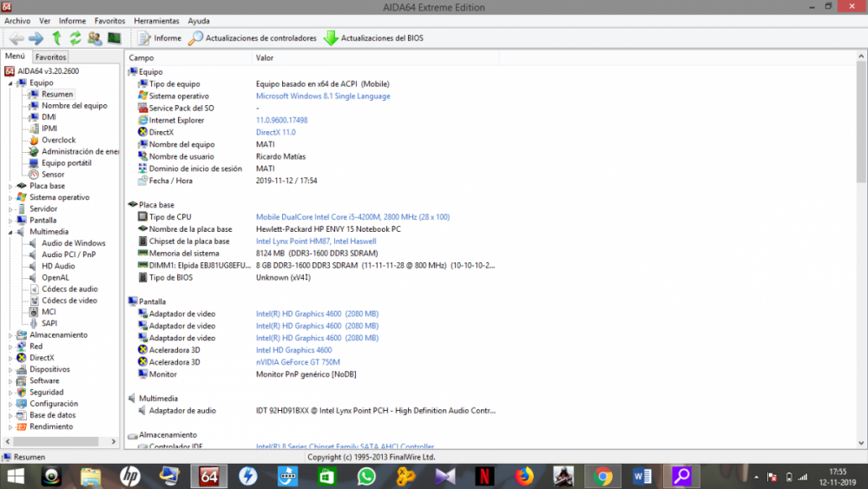Image resolution: width=868 pixels, height=489 pixels.
Task: Select Códecs de video in tree
Action: (69, 301)
